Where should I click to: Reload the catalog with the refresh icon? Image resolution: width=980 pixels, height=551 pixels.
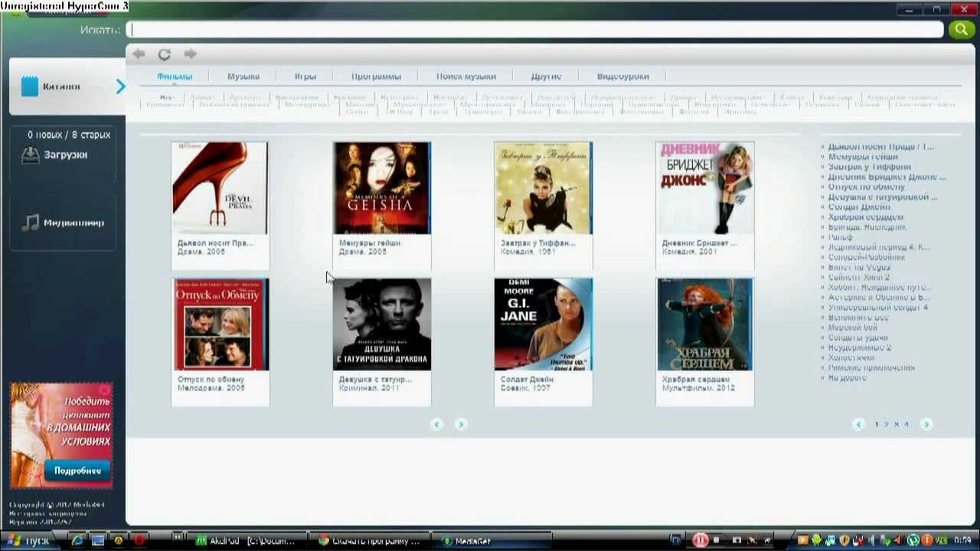point(164,54)
